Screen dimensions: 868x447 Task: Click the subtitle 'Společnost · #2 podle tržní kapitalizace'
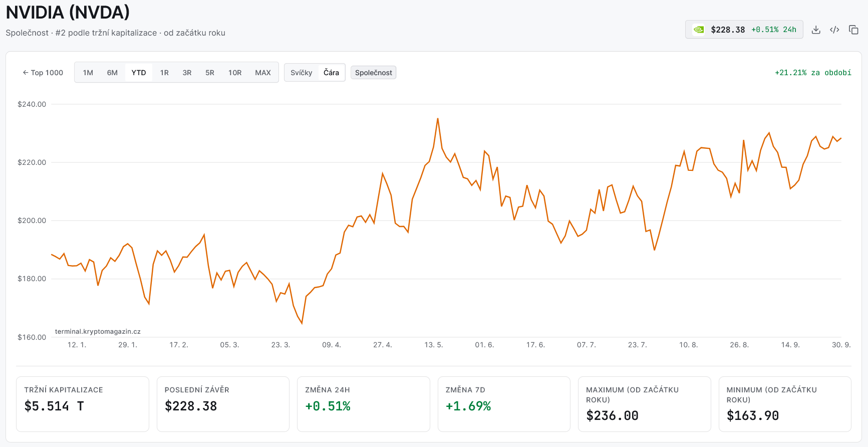click(81, 33)
